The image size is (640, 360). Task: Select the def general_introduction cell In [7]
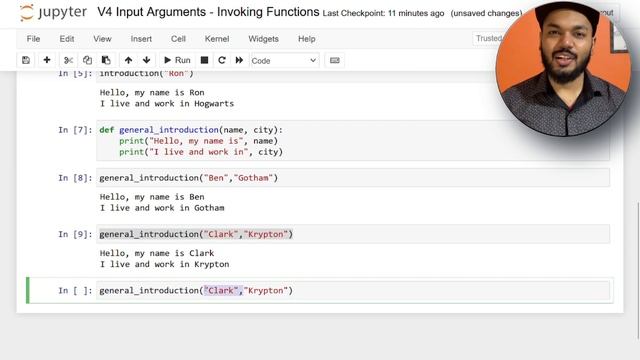[x=353, y=141]
